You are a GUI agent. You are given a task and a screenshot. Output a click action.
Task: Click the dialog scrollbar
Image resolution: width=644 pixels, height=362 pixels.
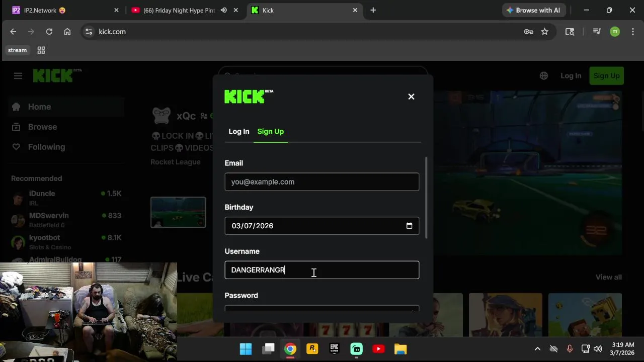[x=426, y=198]
